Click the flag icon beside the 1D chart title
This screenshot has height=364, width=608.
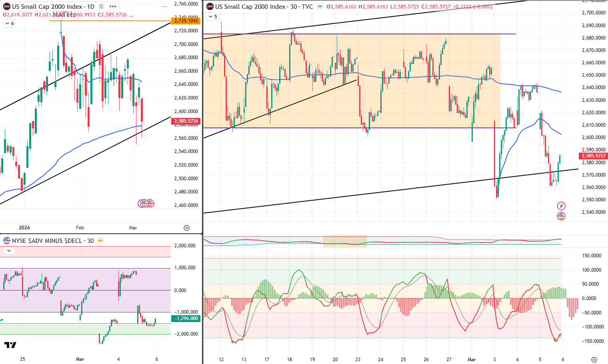(x=102, y=6)
